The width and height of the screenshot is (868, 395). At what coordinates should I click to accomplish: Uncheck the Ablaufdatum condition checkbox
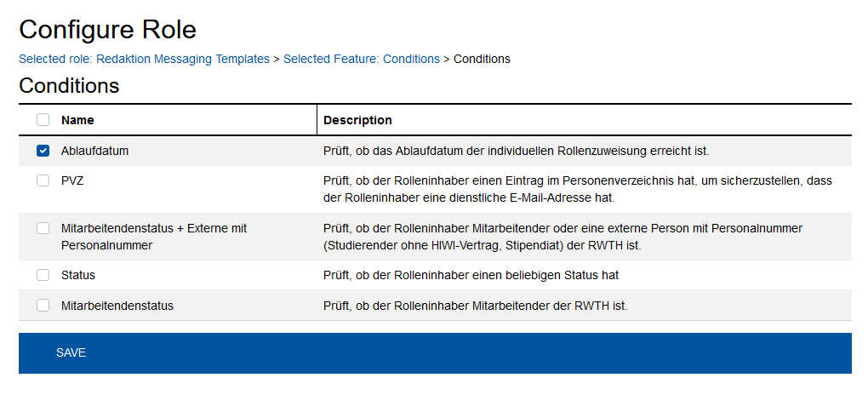coord(43,151)
